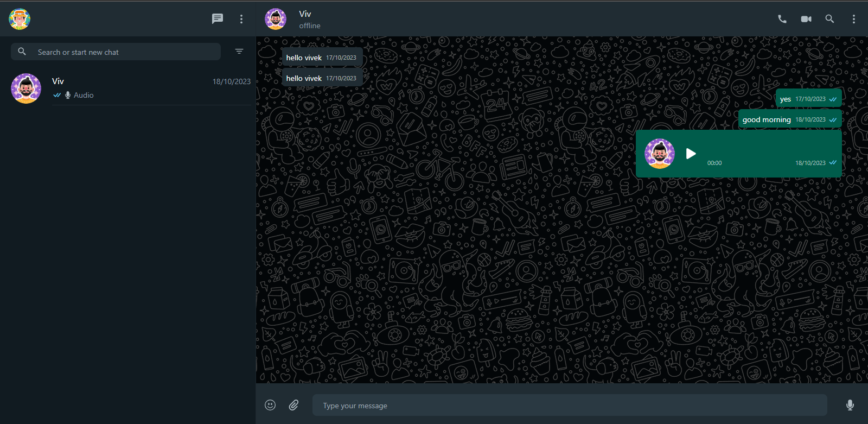Play the sent audio message
868x424 pixels.
(x=691, y=154)
